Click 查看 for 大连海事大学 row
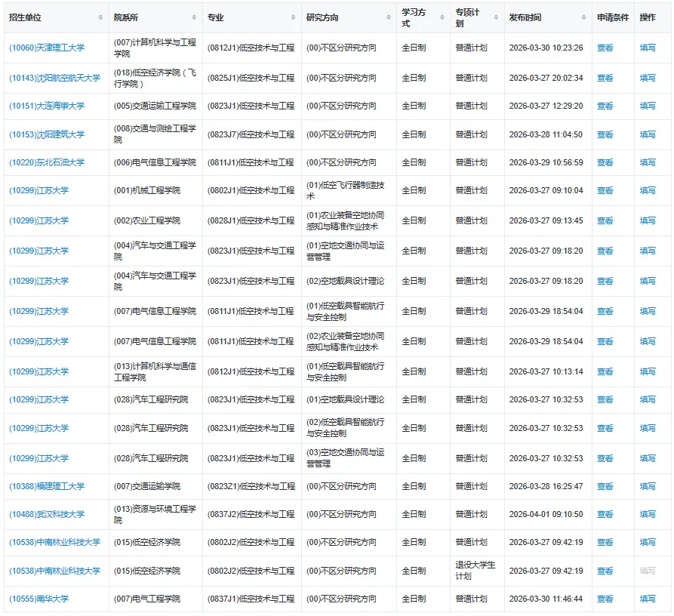This screenshot has height=616, width=674. (x=605, y=106)
